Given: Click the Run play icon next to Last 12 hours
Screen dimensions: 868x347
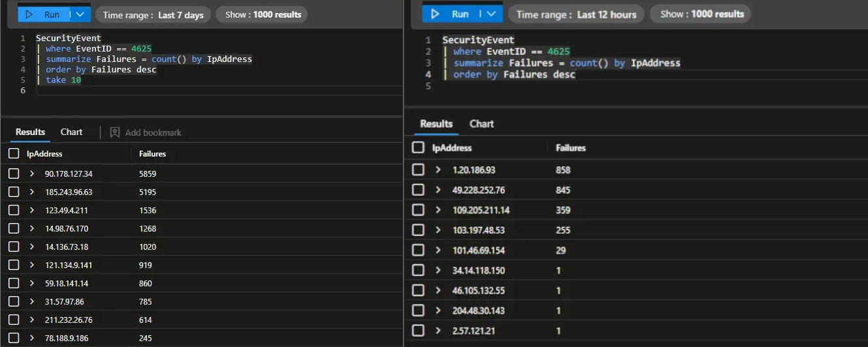Looking at the screenshot, I should 435,14.
